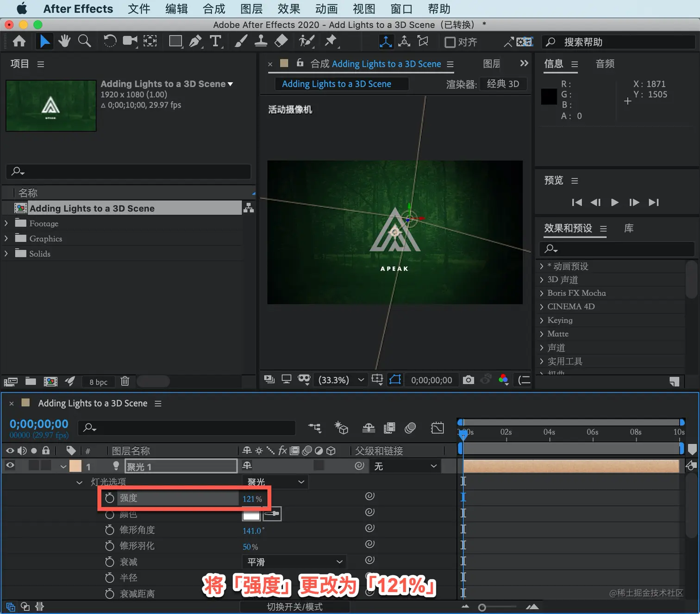Create a new folder in Project panel

(x=31, y=381)
